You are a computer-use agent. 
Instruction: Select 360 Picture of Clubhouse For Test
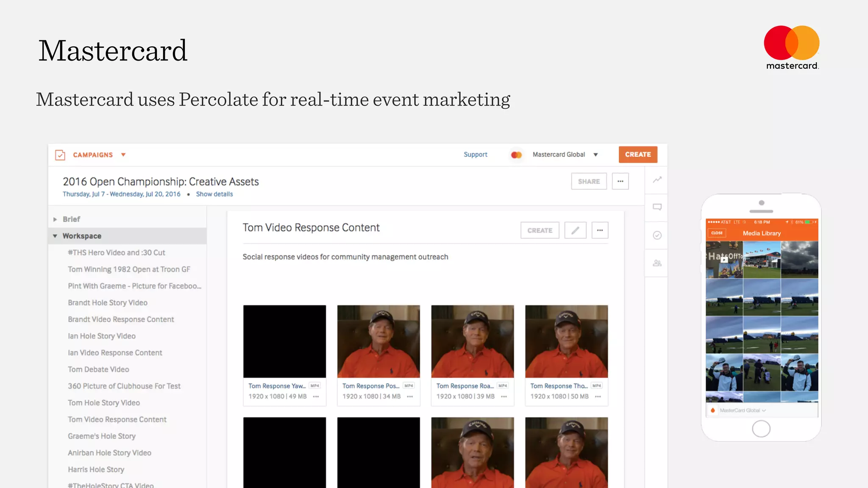[124, 386]
